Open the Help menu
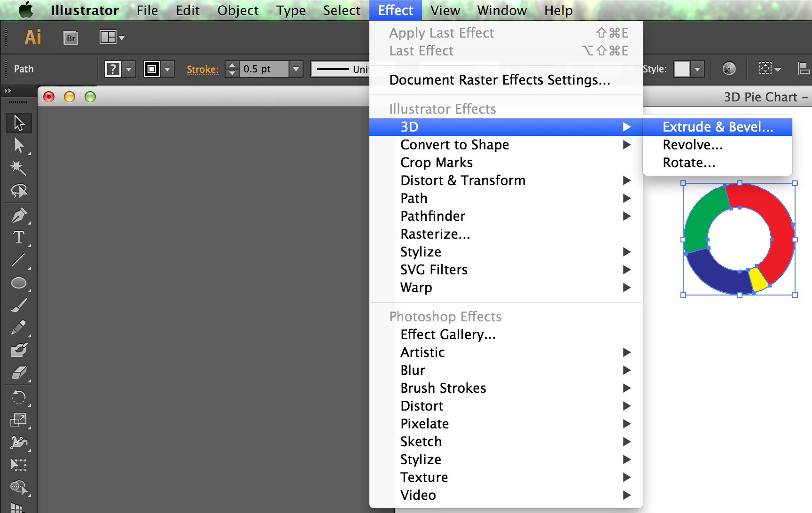 [x=558, y=10]
